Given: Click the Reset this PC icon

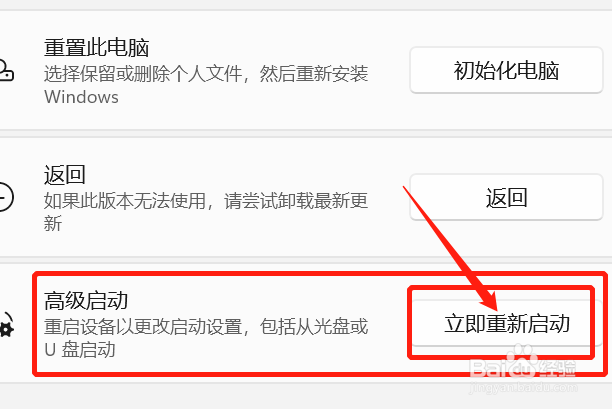Looking at the screenshot, I should pyautogui.click(x=5, y=70).
